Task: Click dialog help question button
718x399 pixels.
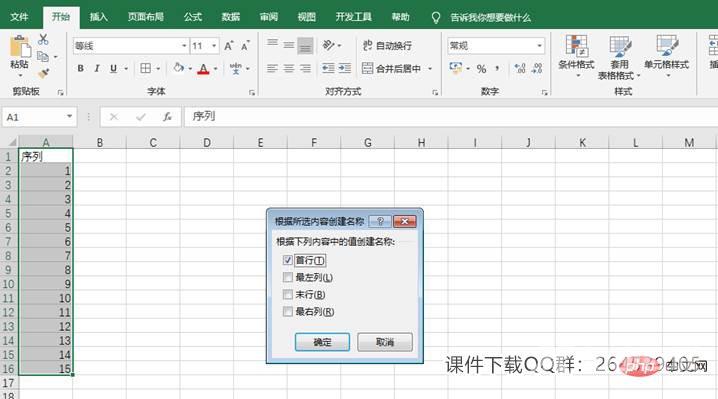Action: coord(380,221)
